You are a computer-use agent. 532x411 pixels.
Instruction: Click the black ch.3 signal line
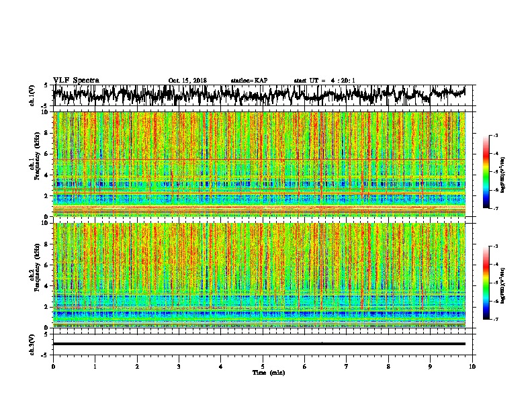click(x=259, y=344)
